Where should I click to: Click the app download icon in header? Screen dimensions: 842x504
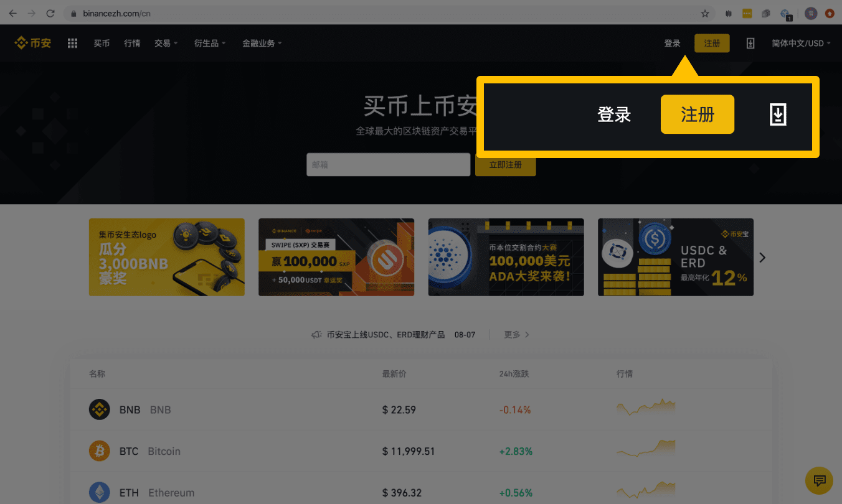750,43
